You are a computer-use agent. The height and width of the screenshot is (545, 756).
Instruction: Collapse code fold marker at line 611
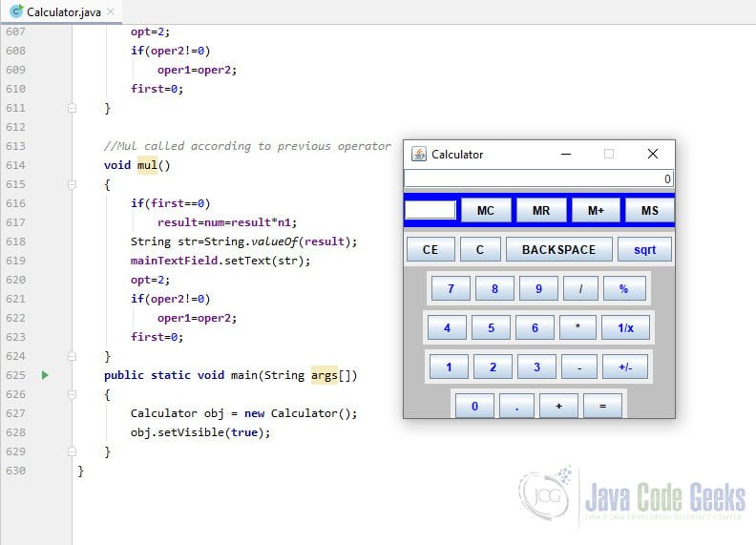(72, 108)
